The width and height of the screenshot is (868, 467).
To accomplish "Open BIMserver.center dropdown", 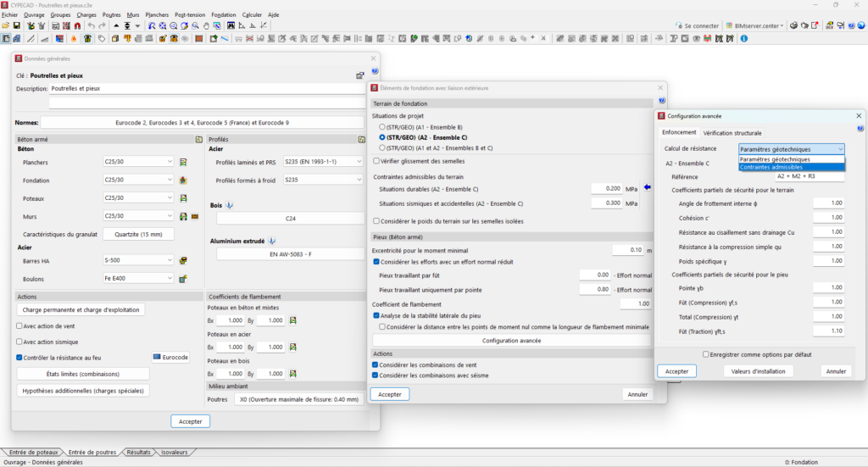I will tap(755, 25).
